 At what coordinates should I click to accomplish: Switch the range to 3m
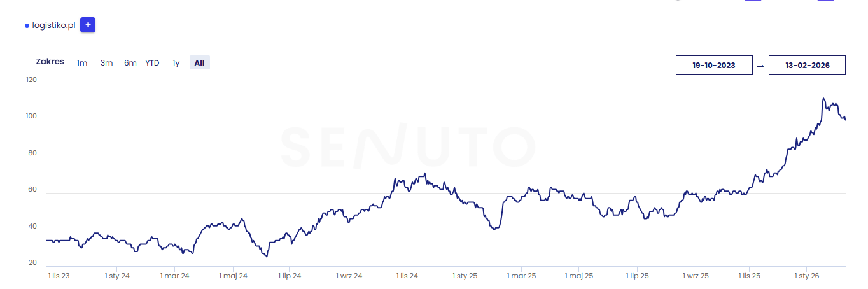(x=106, y=62)
